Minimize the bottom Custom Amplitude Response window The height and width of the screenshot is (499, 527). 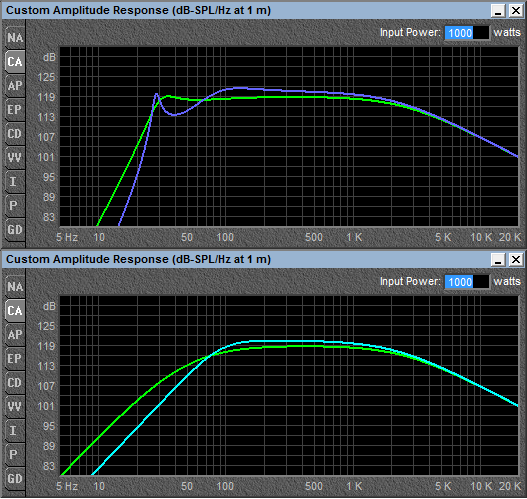[x=498, y=259]
